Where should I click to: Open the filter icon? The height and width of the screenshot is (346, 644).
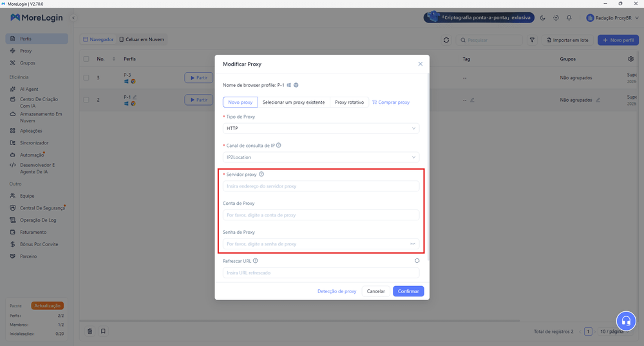pos(532,40)
